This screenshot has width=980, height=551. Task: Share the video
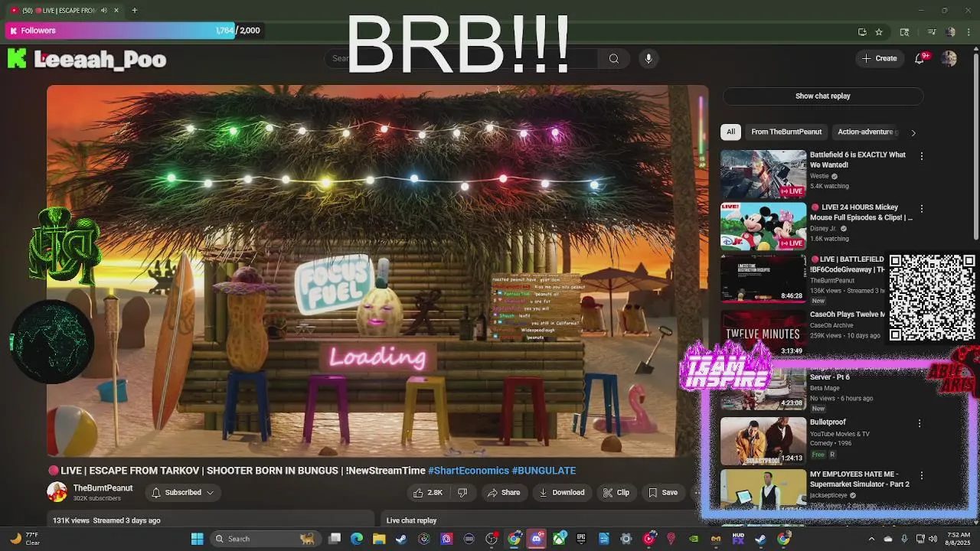(503, 493)
